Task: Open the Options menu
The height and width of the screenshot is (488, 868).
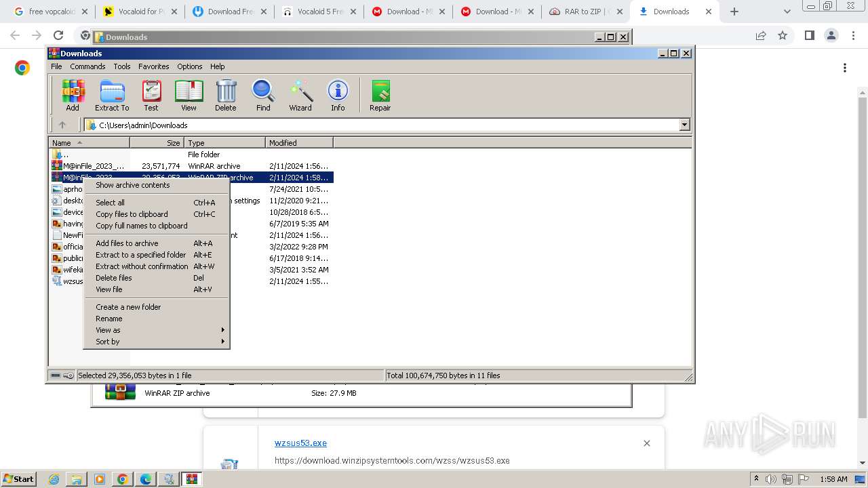Action: point(190,66)
